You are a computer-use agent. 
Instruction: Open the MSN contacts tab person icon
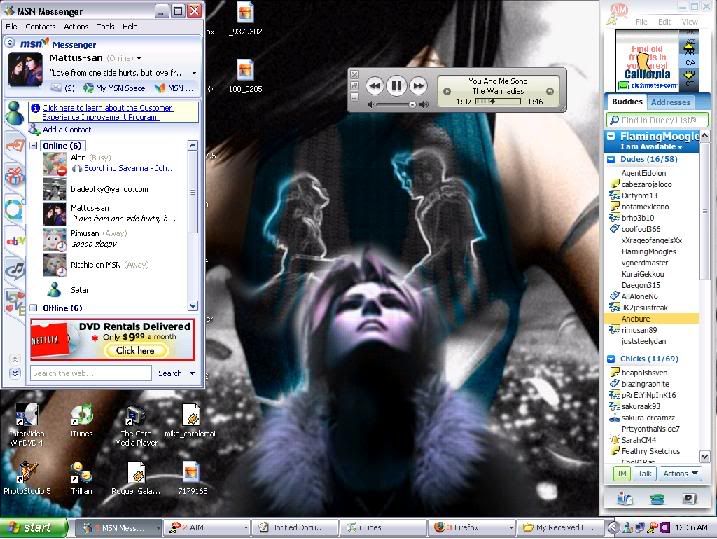coord(14,112)
